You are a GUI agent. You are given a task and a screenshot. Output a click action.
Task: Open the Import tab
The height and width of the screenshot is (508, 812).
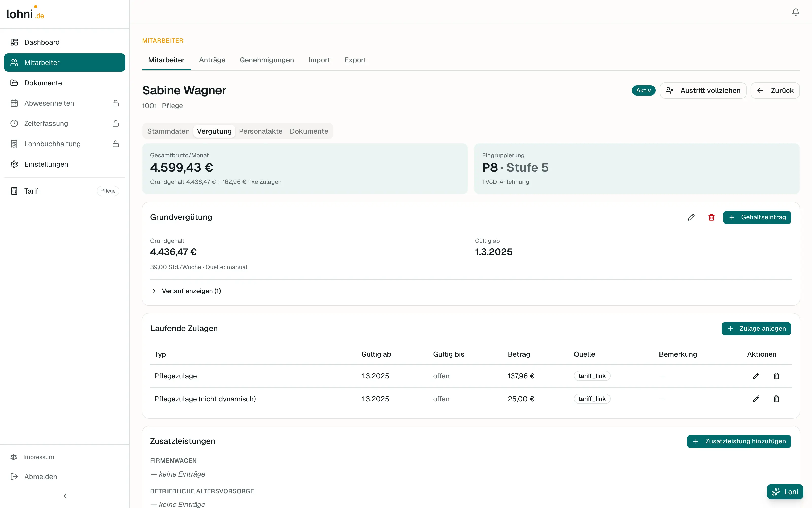click(x=319, y=60)
